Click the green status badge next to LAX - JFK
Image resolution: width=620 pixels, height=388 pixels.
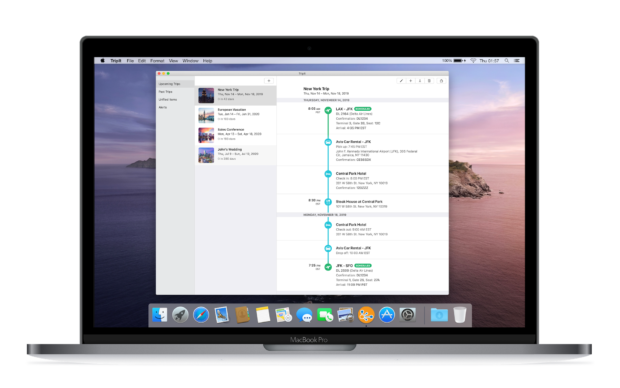point(363,109)
